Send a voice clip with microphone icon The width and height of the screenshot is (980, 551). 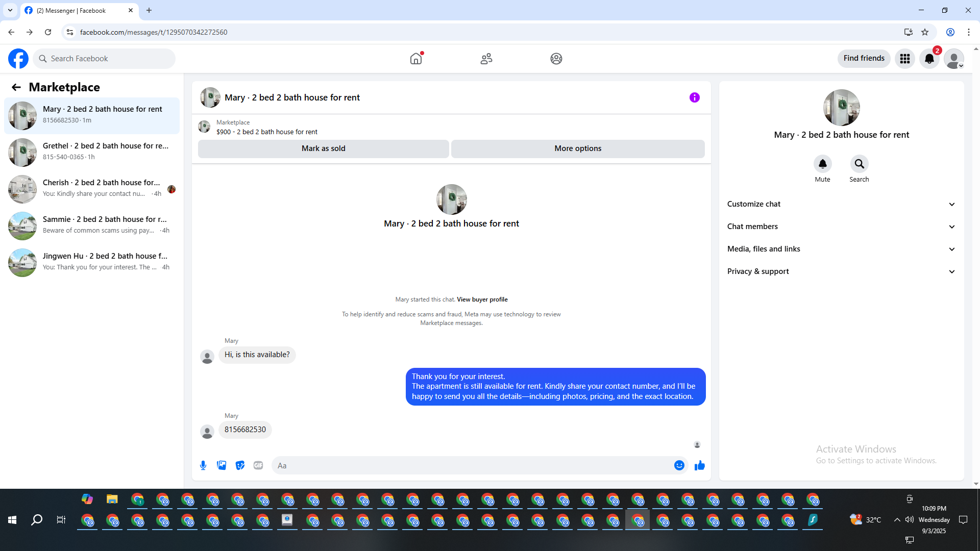click(203, 465)
